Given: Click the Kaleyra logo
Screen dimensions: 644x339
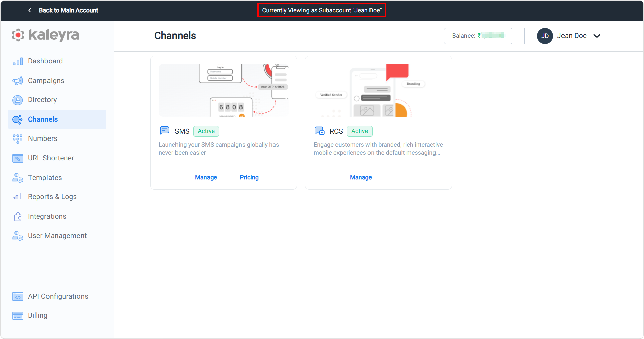Looking at the screenshot, I should [46, 35].
